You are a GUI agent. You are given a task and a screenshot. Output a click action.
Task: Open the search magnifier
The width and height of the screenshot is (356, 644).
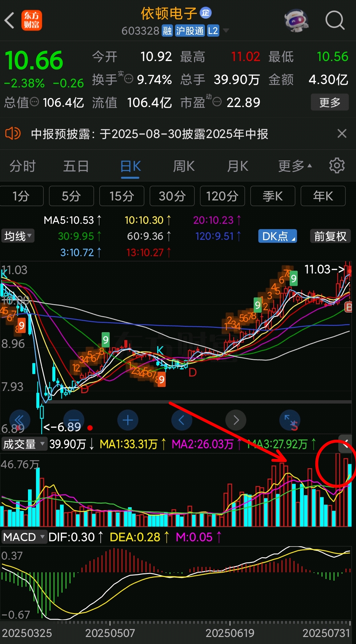[335, 20]
